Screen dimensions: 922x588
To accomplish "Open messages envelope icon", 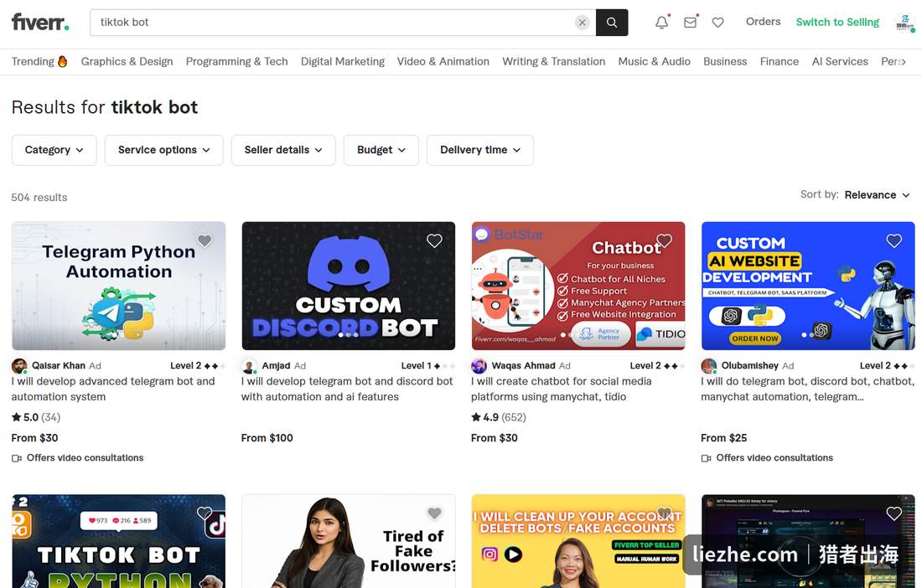I will click(x=690, y=23).
